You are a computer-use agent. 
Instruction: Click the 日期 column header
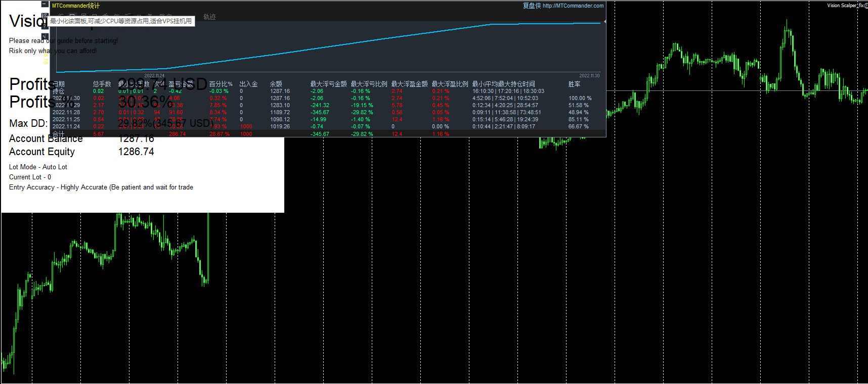coord(59,84)
